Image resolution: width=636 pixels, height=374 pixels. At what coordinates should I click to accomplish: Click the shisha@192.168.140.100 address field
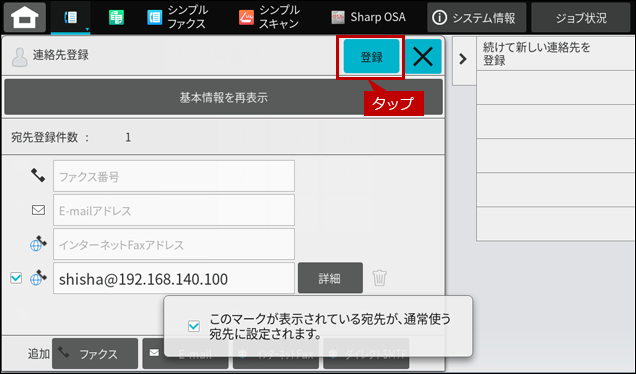174,278
